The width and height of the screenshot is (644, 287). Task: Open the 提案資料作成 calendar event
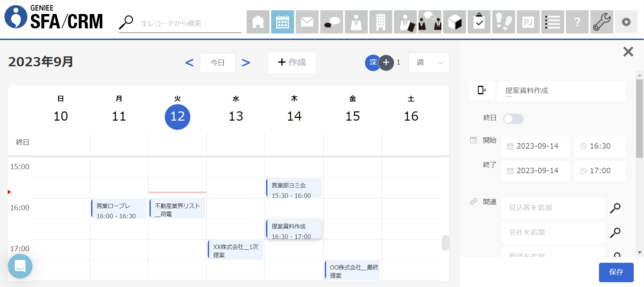pos(294,229)
